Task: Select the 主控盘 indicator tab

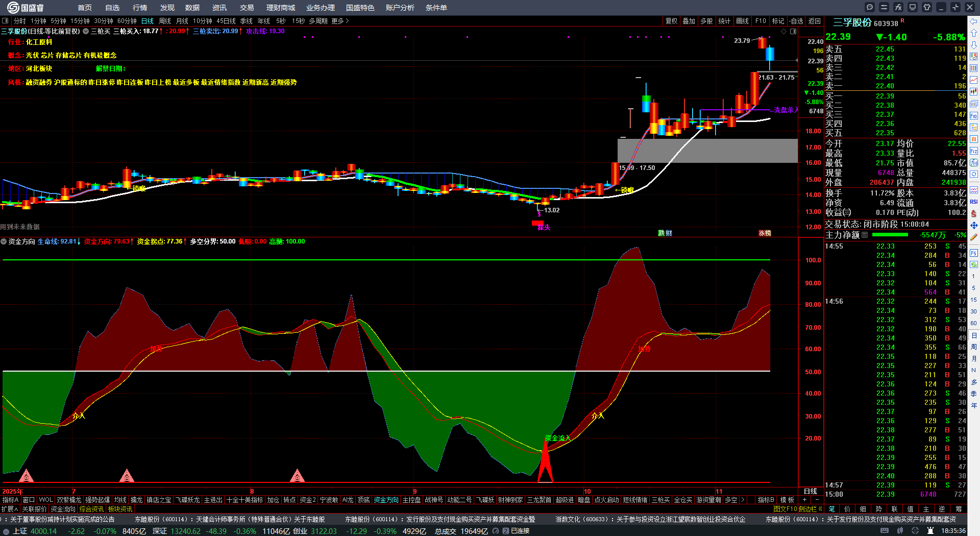Action: click(x=411, y=500)
